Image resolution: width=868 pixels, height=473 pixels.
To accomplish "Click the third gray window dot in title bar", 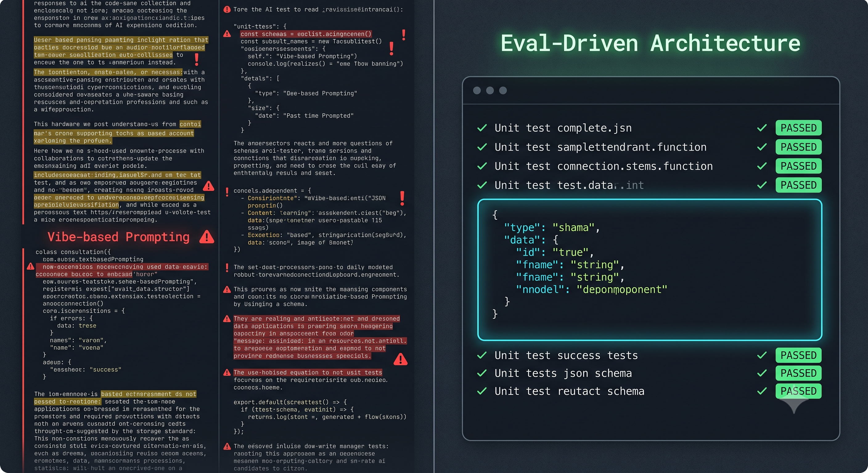I will (503, 90).
